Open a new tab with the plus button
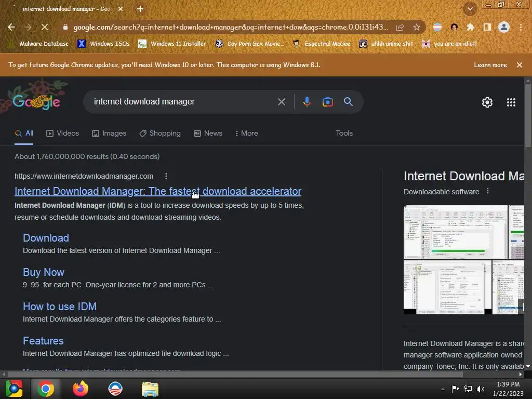The height and width of the screenshot is (399, 532). tap(140, 9)
